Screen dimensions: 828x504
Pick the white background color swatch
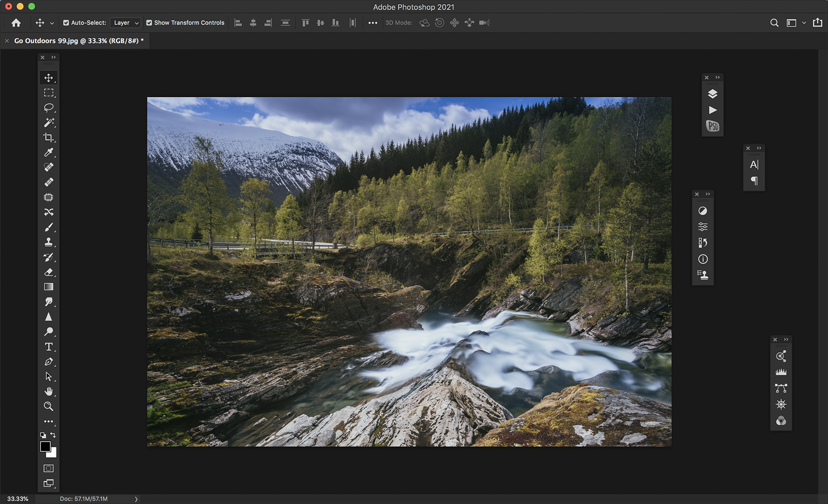53,454
